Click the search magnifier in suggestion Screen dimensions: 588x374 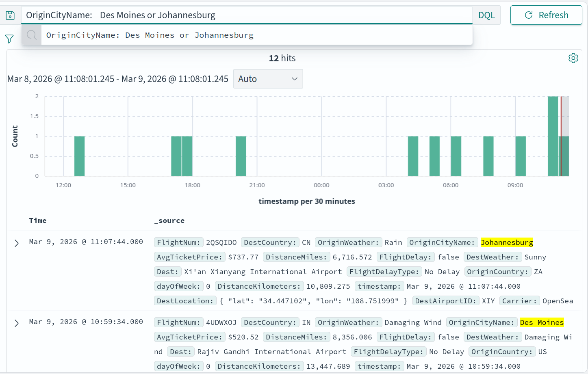[32, 35]
